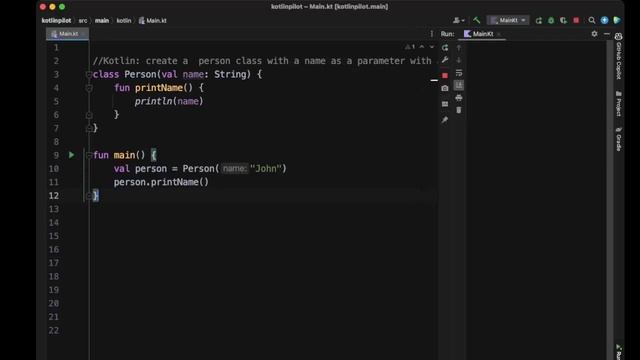This screenshot has height=360, width=640.
Task: Click the main breadcrumb
Action: pyautogui.click(x=102, y=20)
